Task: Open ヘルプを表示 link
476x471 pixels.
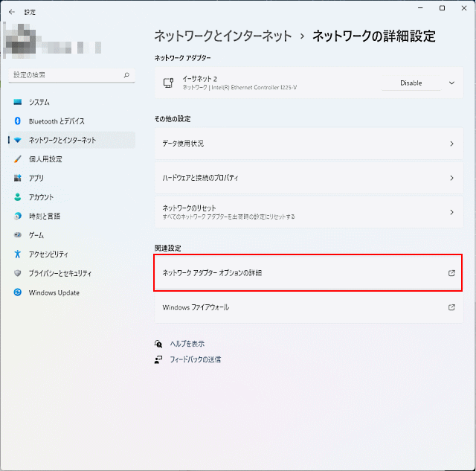Action: [x=187, y=344]
